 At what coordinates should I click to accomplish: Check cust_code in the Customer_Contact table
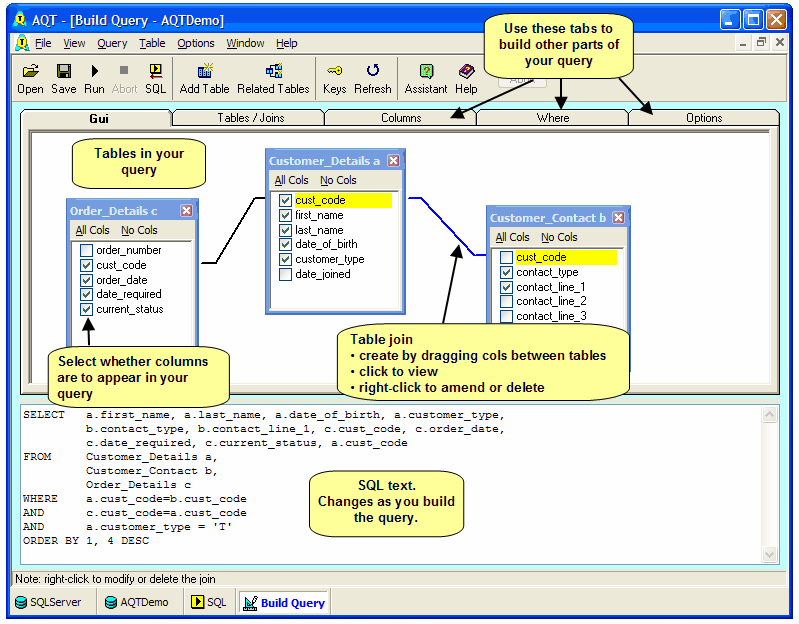tap(506, 257)
